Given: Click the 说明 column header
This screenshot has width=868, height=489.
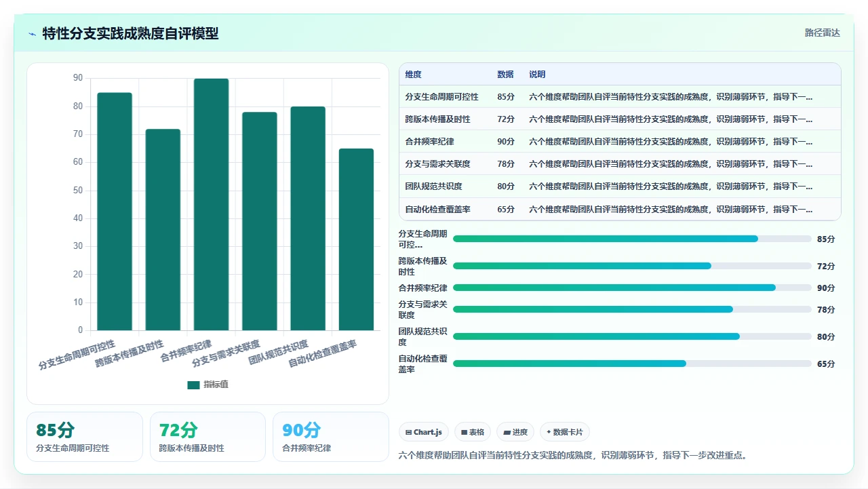Looking at the screenshot, I should pyautogui.click(x=537, y=75).
